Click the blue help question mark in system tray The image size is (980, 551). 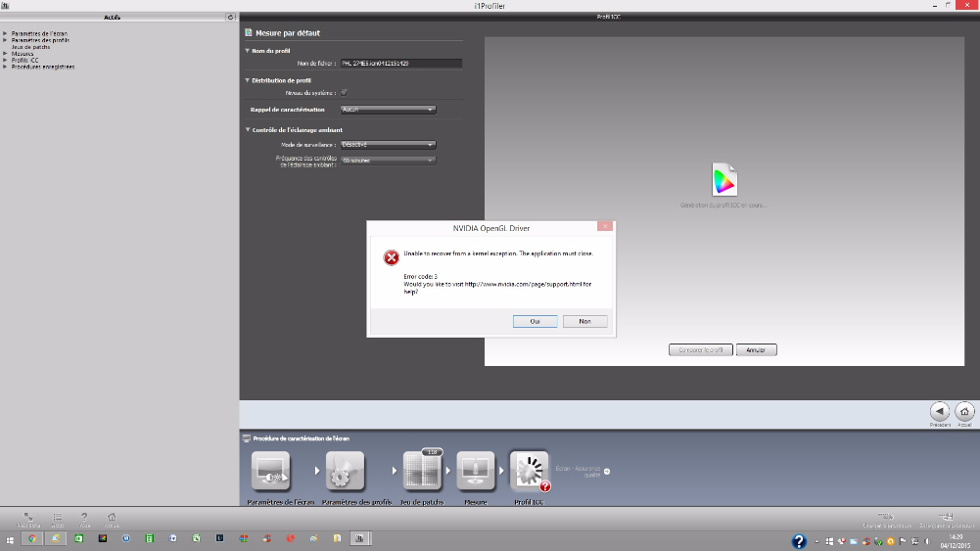click(x=799, y=541)
